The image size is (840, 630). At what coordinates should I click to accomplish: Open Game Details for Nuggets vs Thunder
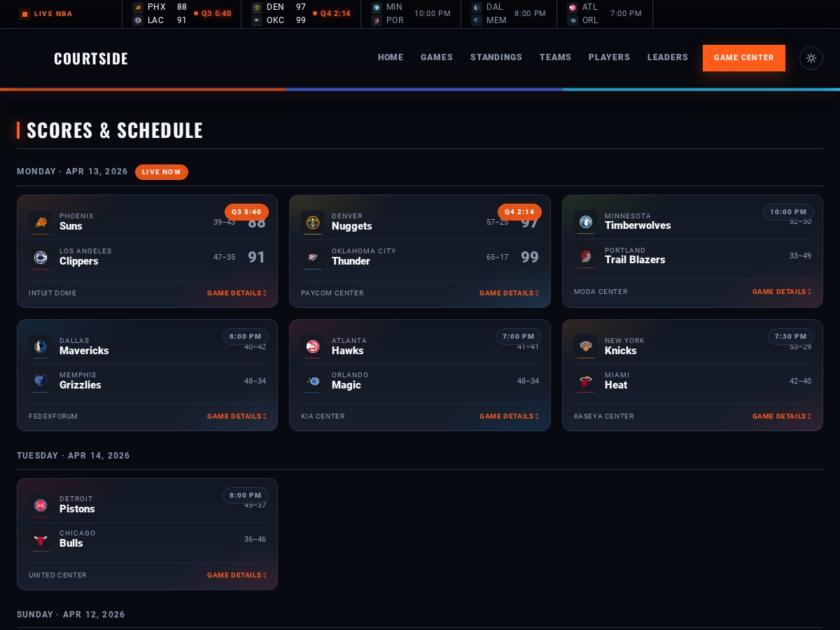point(509,293)
